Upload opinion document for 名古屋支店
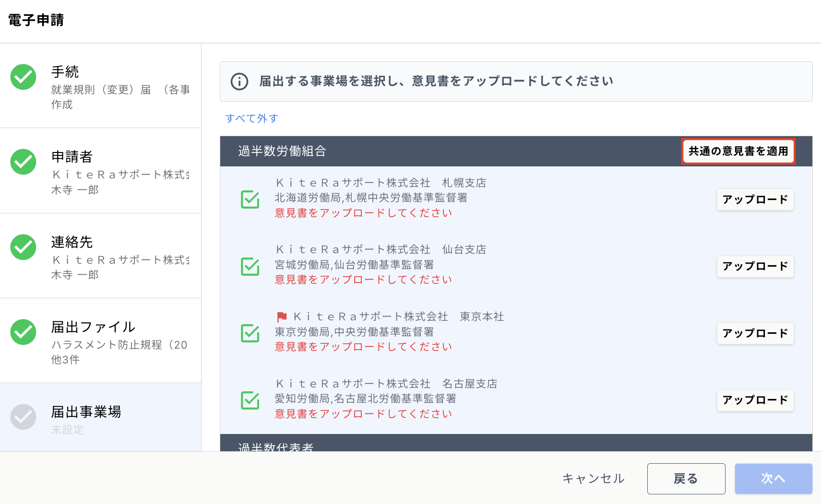 tap(755, 400)
